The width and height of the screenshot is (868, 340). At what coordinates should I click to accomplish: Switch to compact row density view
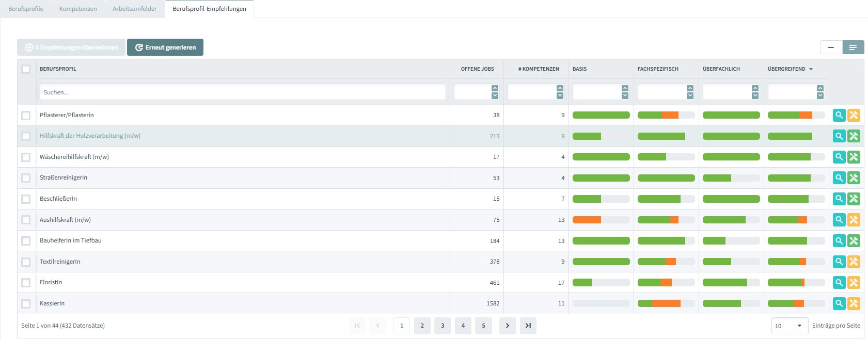pos(831,47)
